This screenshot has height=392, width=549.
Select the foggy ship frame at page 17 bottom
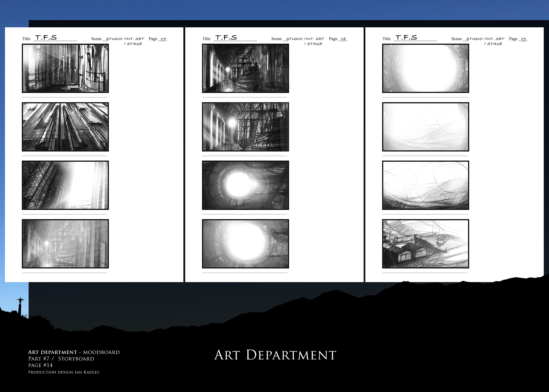point(65,244)
